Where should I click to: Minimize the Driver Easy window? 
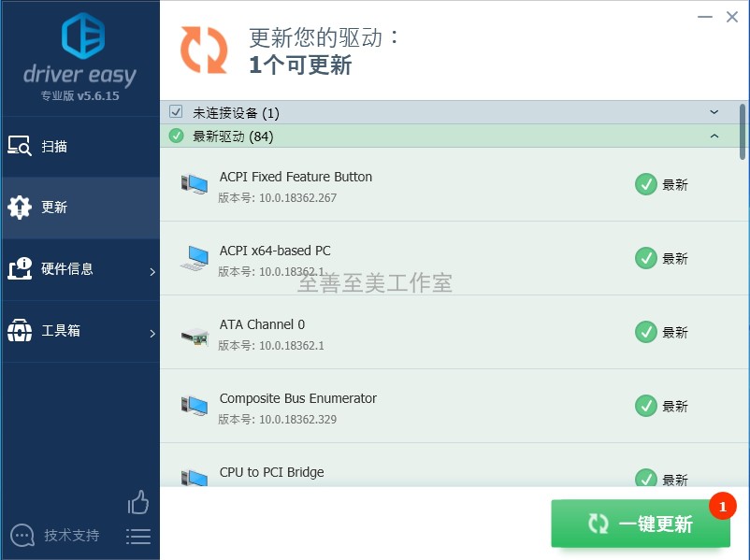point(704,17)
